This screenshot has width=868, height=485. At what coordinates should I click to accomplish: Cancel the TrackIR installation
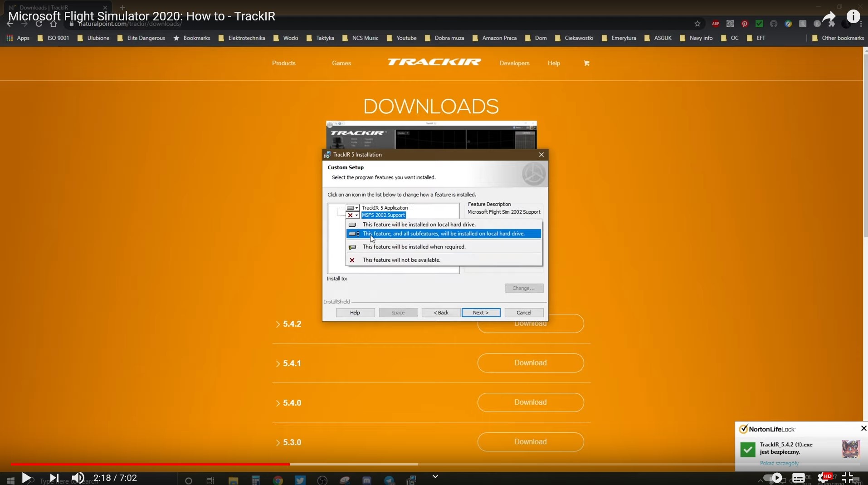pyautogui.click(x=524, y=313)
